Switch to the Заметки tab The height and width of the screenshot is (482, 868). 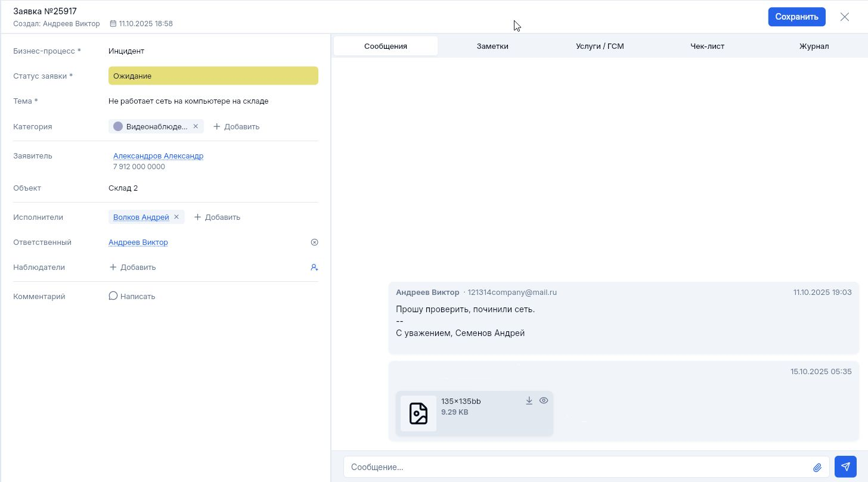click(492, 46)
